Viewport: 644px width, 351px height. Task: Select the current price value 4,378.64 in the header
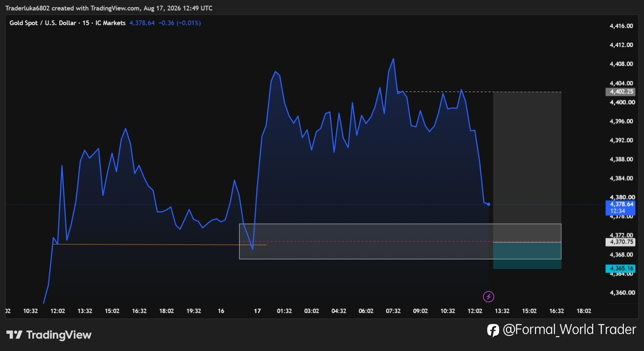(142, 23)
